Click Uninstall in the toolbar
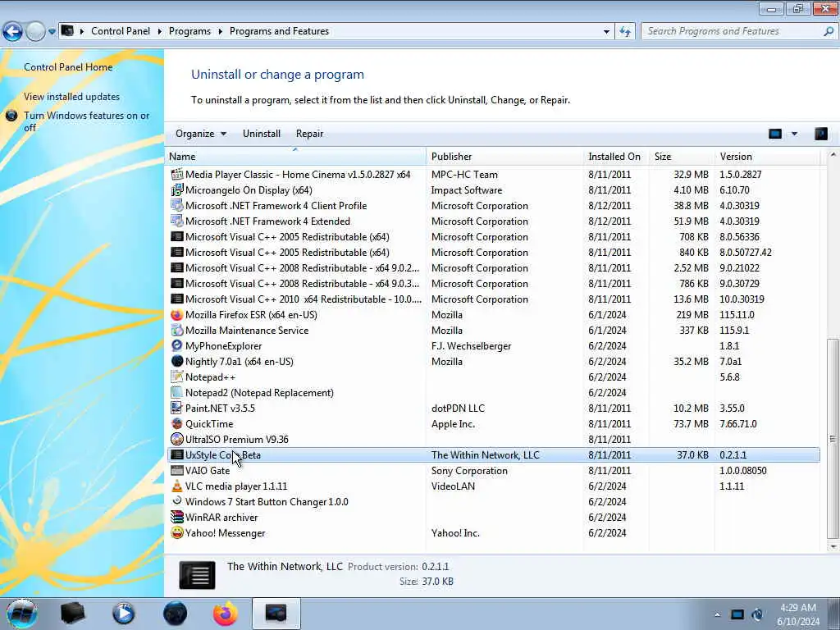The width and height of the screenshot is (840, 630). tap(262, 134)
